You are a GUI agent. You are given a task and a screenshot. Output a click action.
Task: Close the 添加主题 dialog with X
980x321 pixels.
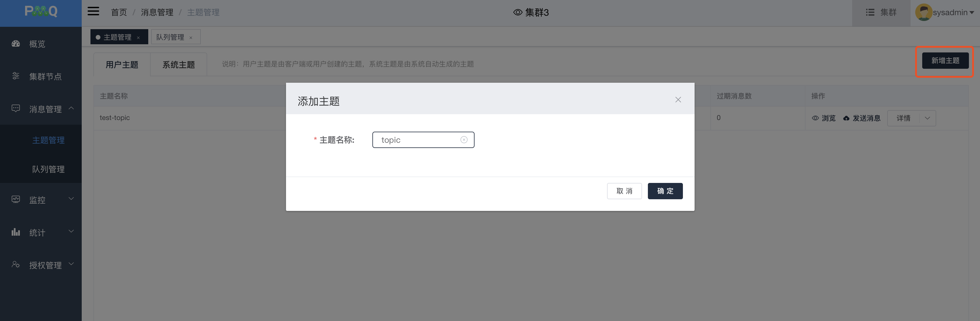click(678, 100)
